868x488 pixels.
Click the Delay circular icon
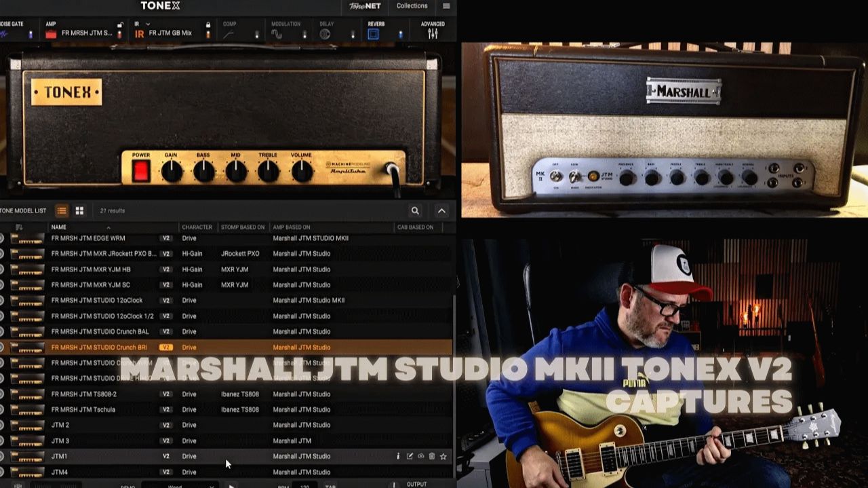[x=325, y=34]
